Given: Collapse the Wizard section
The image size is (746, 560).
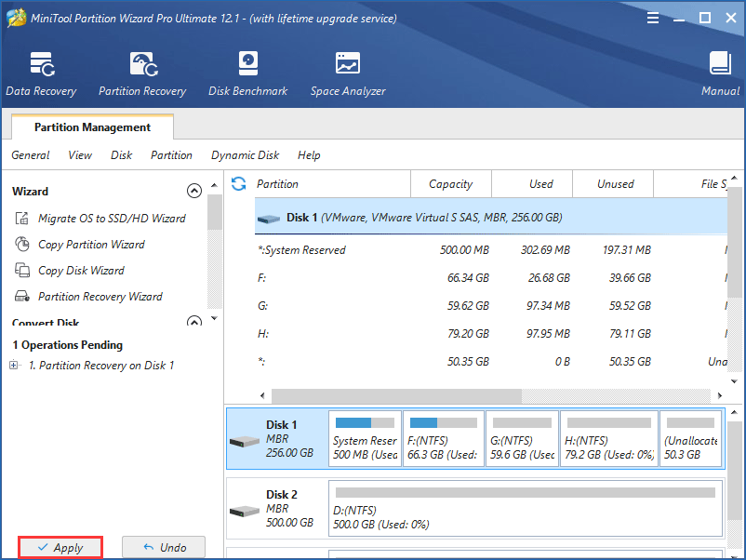Looking at the screenshot, I should click(x=194, y=191).
